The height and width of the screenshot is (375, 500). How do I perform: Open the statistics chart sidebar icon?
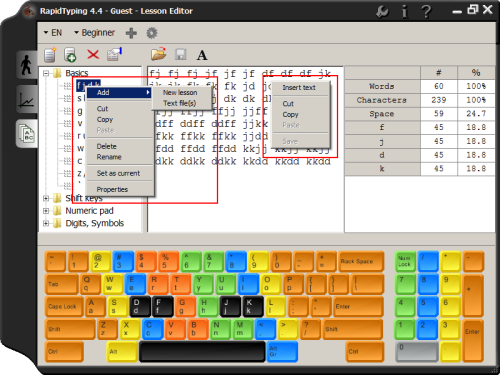(26, 99)
